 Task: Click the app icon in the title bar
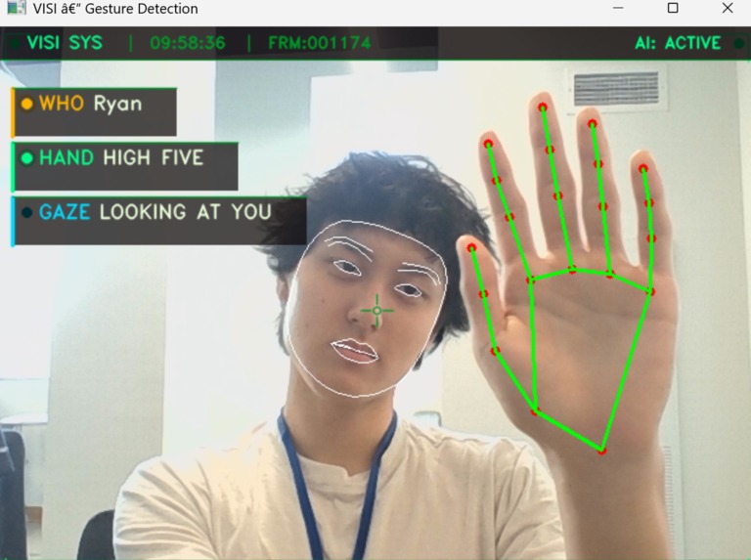point(17,7)
